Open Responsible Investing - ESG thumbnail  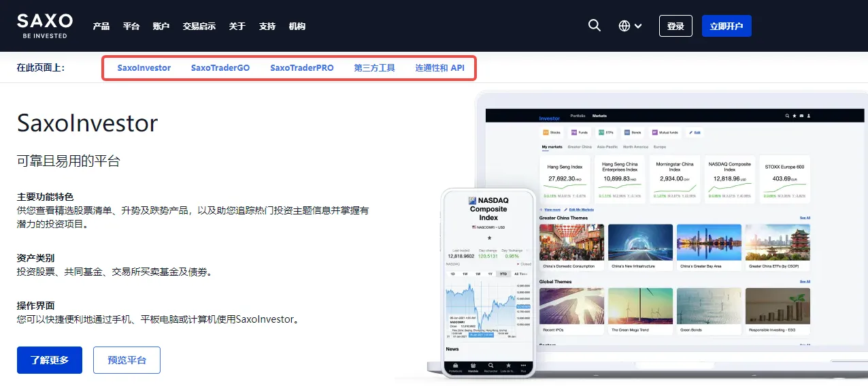[778, 306]
